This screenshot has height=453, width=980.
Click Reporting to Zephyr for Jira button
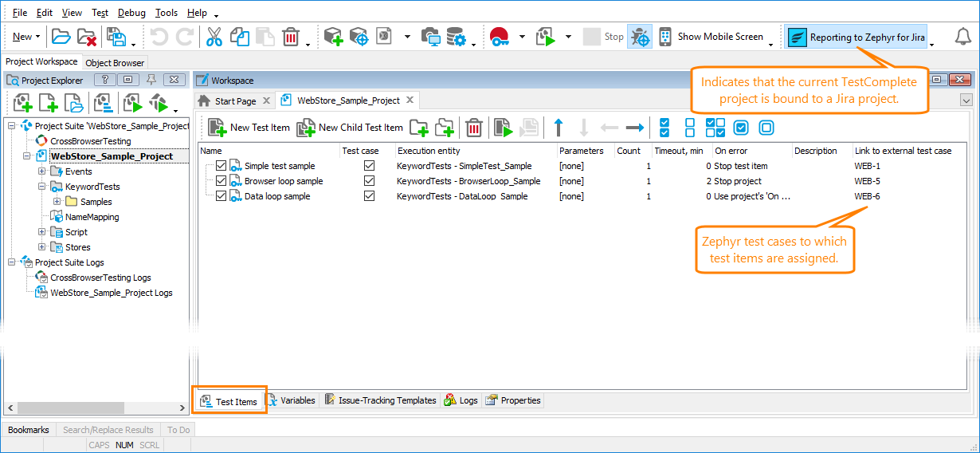[x=857, y=37]
